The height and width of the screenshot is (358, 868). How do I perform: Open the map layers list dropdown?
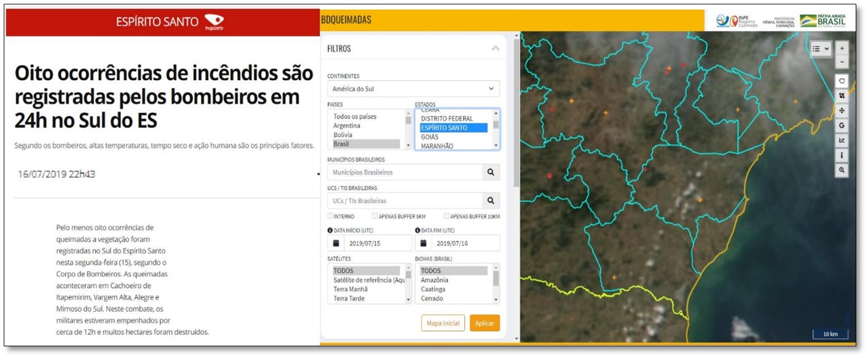(821, 49)
